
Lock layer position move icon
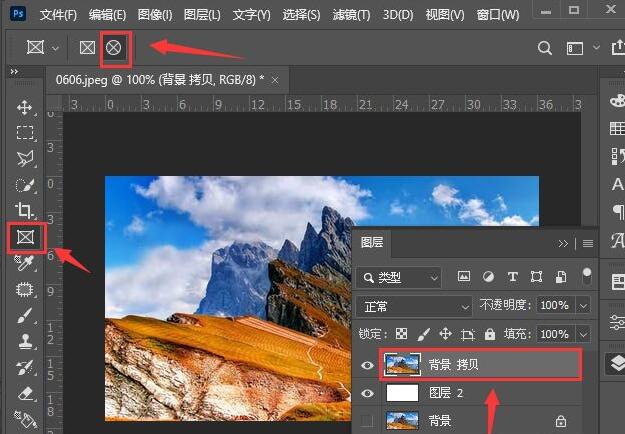445,334
